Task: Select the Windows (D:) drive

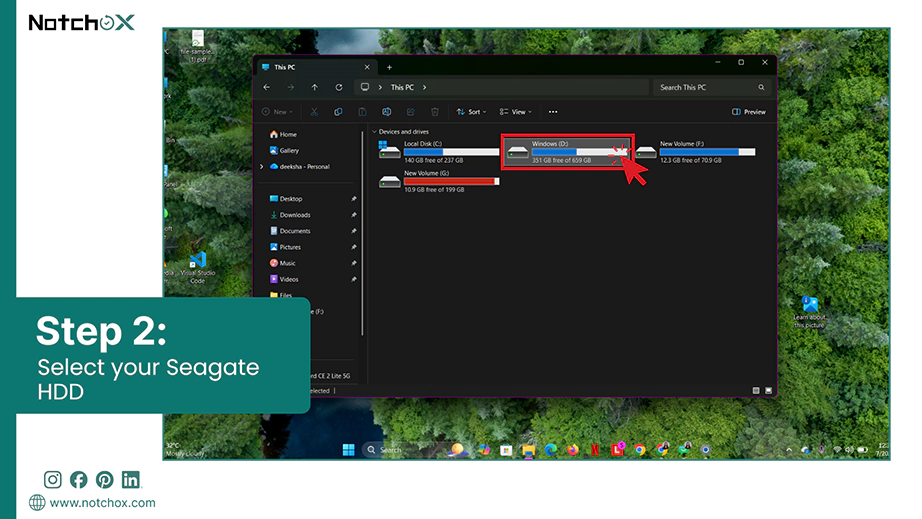Action: click(x=567, y=152)
